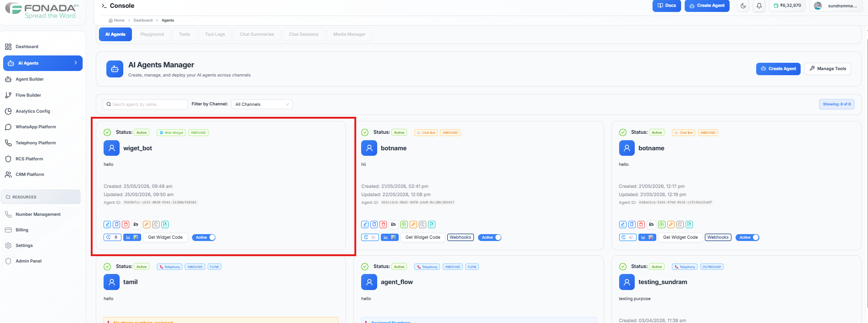868x323 pixels.
Task: Open the blue bar-chart analytics button on wiget_bot
Action: [132, 237]
